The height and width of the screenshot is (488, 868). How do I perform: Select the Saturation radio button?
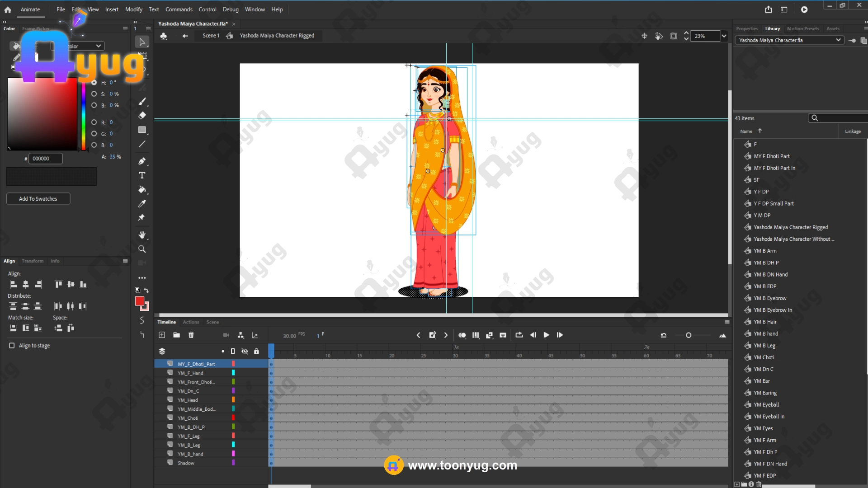(94, 94)
